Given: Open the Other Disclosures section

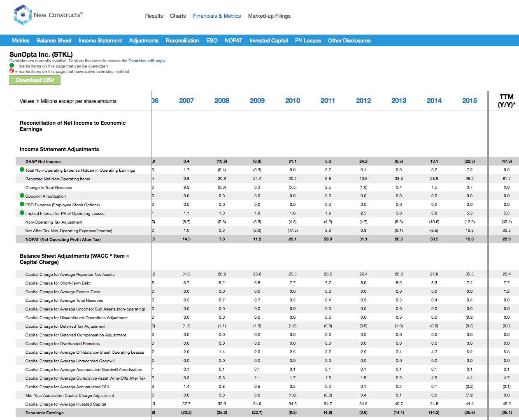Looking at the screenshot, I should (x=349, y=41).
